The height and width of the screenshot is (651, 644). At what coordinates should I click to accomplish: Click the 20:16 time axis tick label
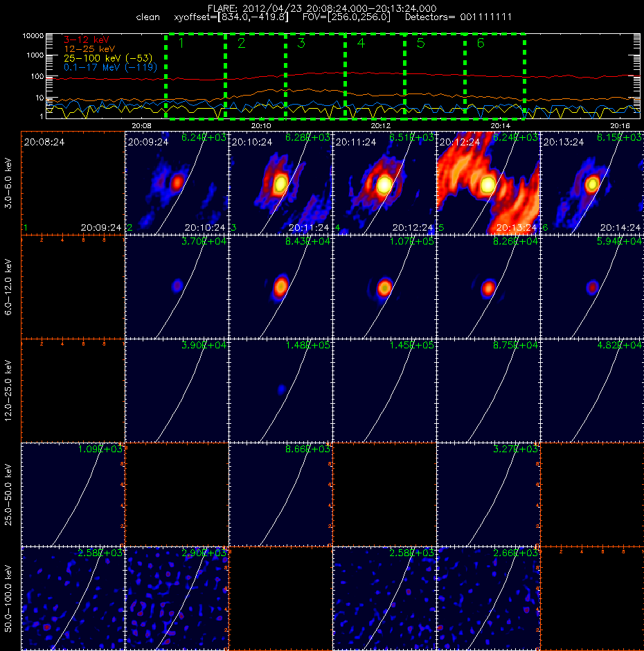coord(620,126)
